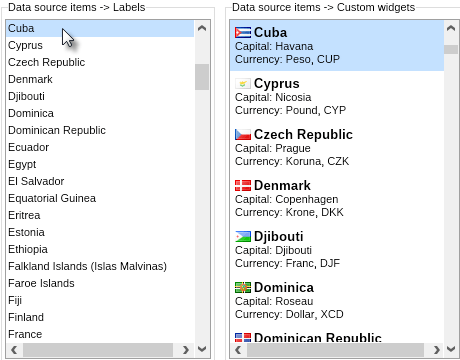Click 'Currency: Peso, CUP' text

[287, 59]
